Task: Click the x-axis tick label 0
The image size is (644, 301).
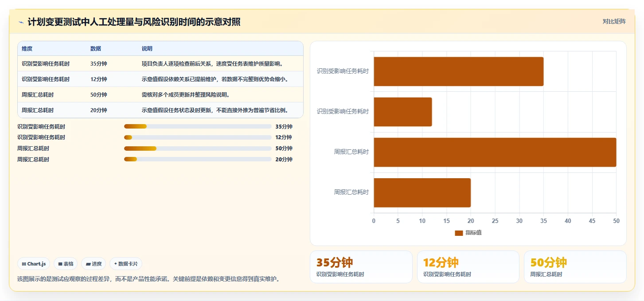Action: (x=374, y=221)
